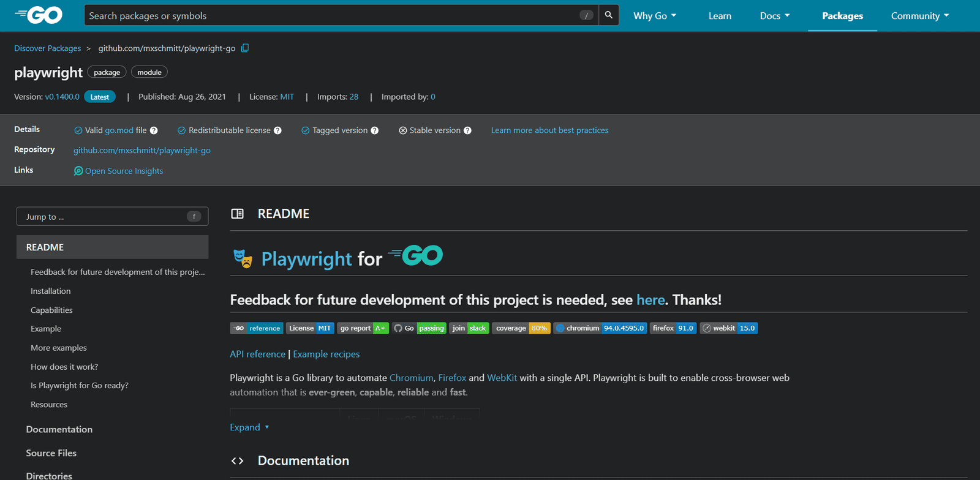Jump to How does it work? section
Viewport: 980px width, 480px height.
[x=64, y=367]
